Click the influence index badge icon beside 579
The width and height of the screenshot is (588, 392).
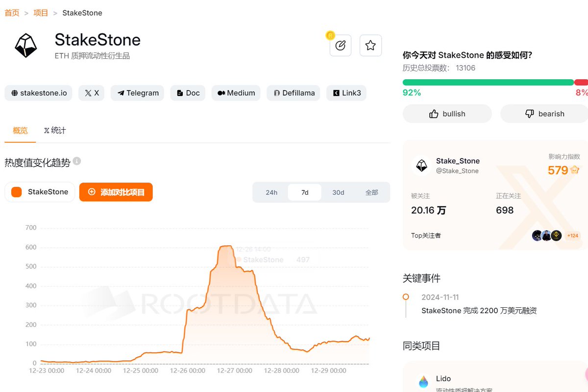tap(575, 170)
